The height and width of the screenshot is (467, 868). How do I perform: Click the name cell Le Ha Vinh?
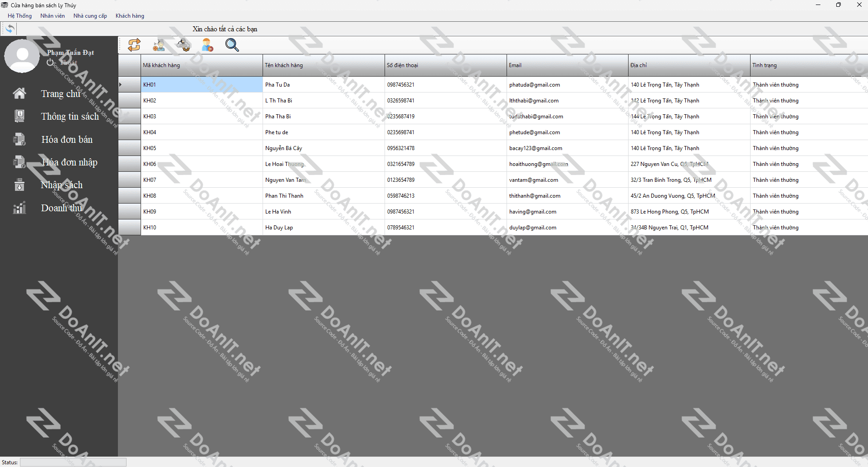323,211
